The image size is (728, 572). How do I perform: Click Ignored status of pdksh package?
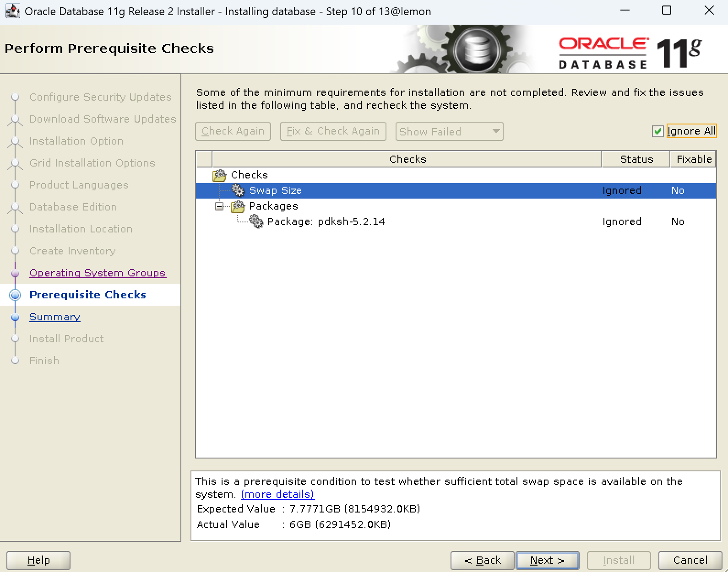622,222
